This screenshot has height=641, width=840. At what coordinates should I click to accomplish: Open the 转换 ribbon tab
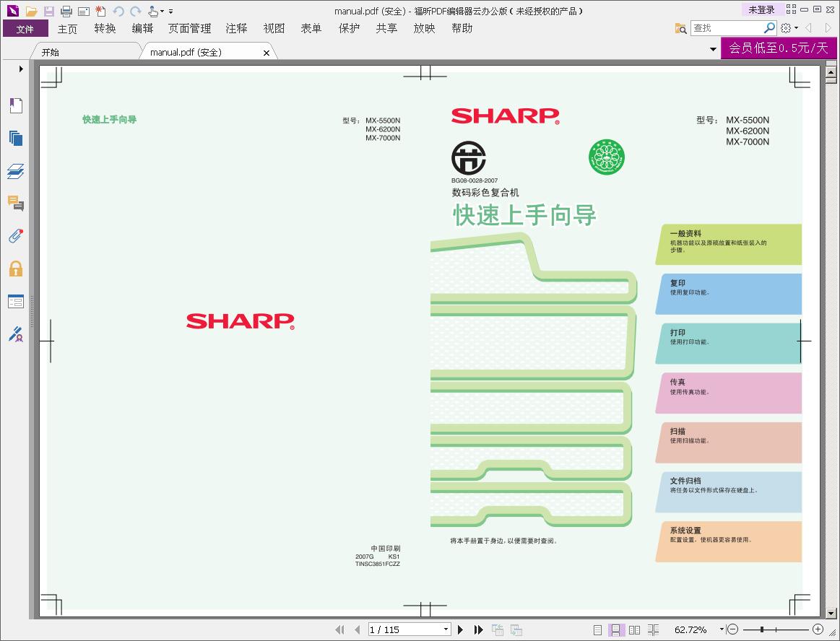pyautogui.click(x=105, y=28)
